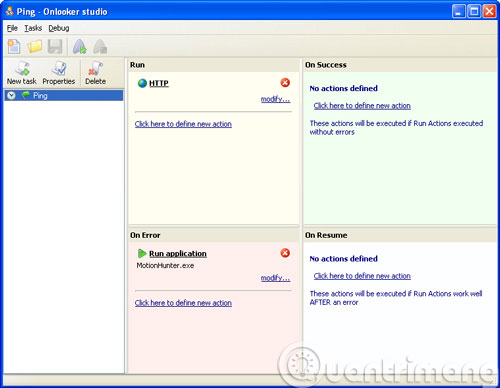This screenshot has height=388, width=500.
Task: Click the clock icon beside Ping
Action: click(x=12, y=96)
